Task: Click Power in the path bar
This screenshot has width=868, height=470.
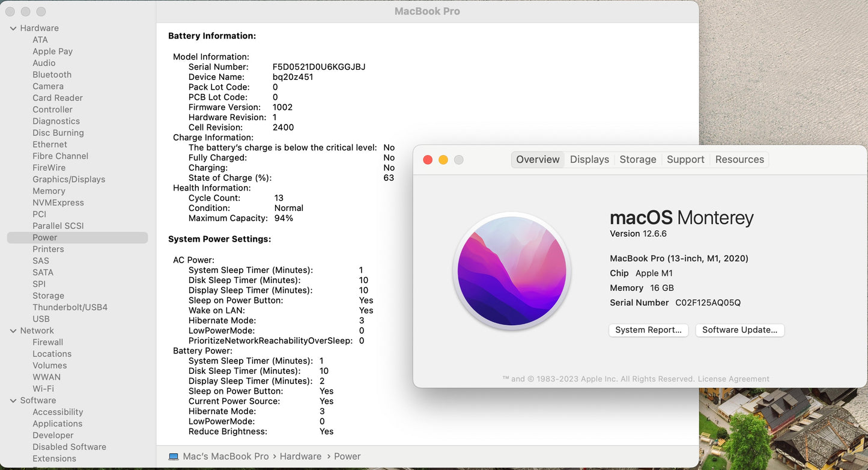Action: coord(348,457)
